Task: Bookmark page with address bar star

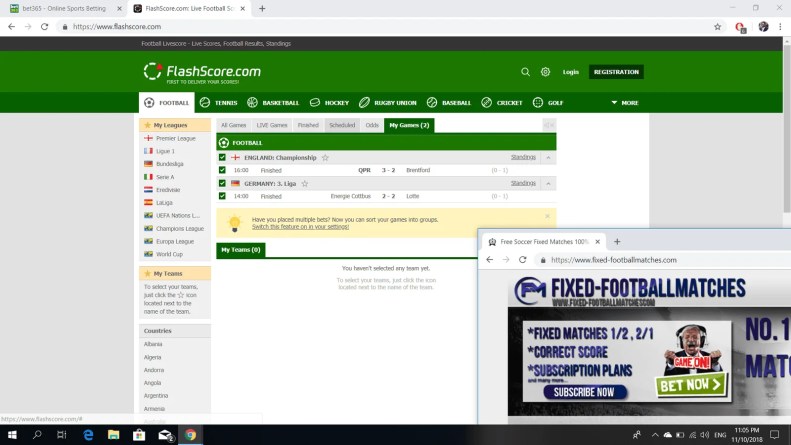Action: [717, 27]
